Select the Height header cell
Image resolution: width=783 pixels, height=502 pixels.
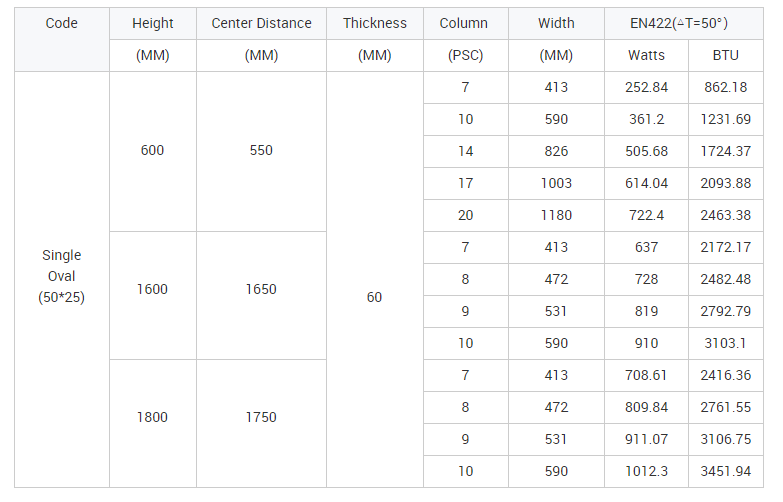pyautogui.click(x=153, y=23)
